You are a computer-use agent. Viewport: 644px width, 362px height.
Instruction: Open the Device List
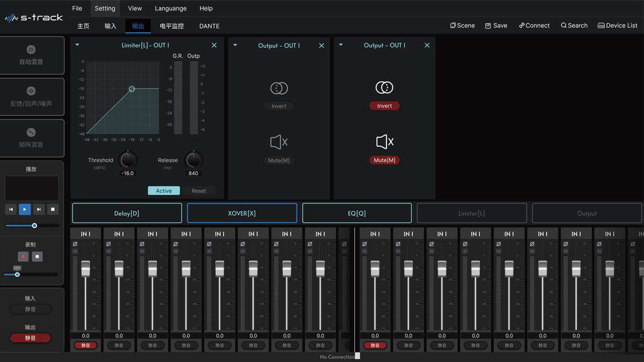coord(617,26)
